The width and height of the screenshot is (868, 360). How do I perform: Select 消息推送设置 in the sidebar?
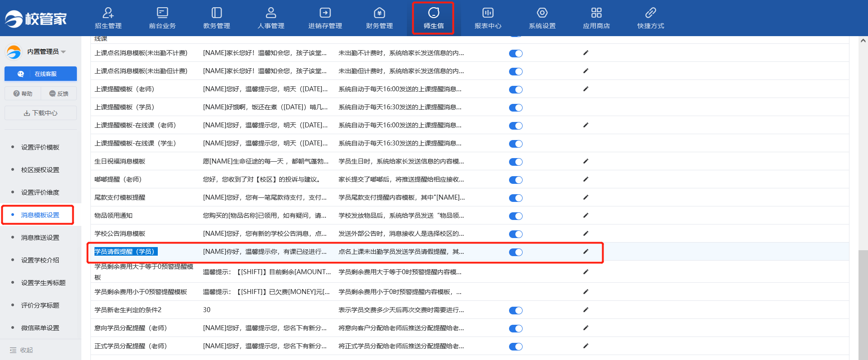tap(40, 238)
